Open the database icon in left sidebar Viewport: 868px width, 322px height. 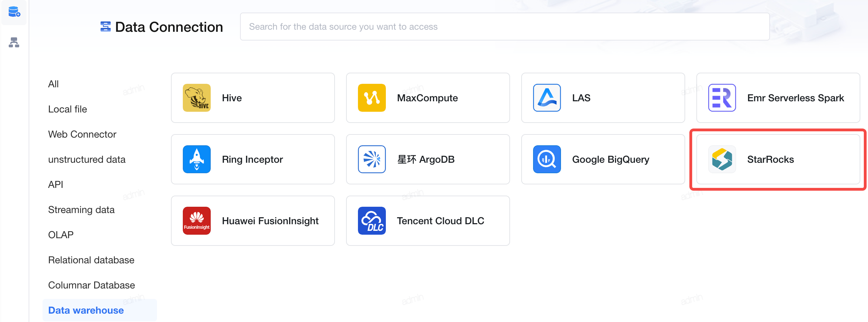coord(14,12)
